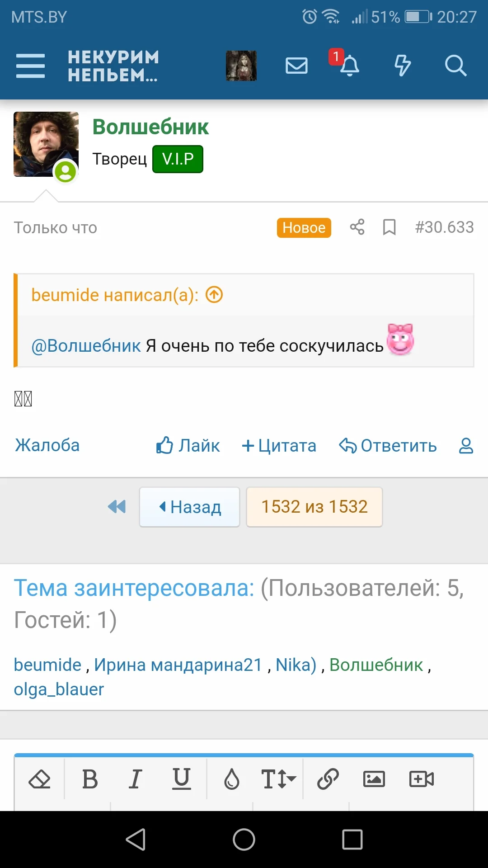Open olga_blauer's profile link
This screenshot has height=868, width=488.
coord(59,689)
